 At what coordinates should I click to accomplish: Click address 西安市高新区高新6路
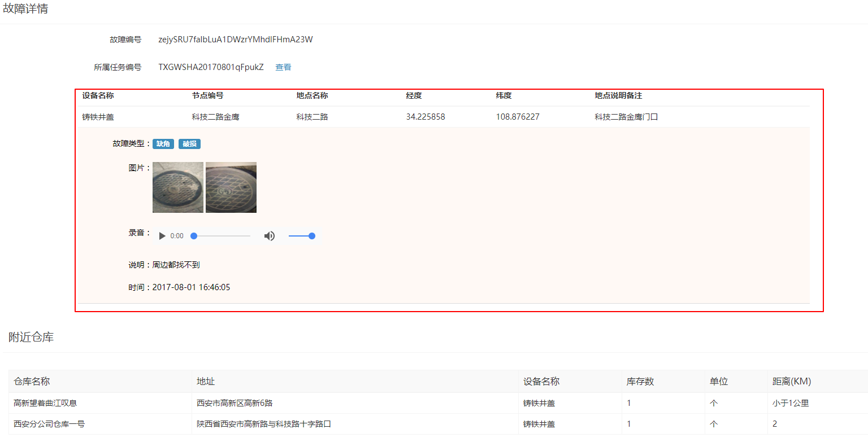[x=235, y=403]
